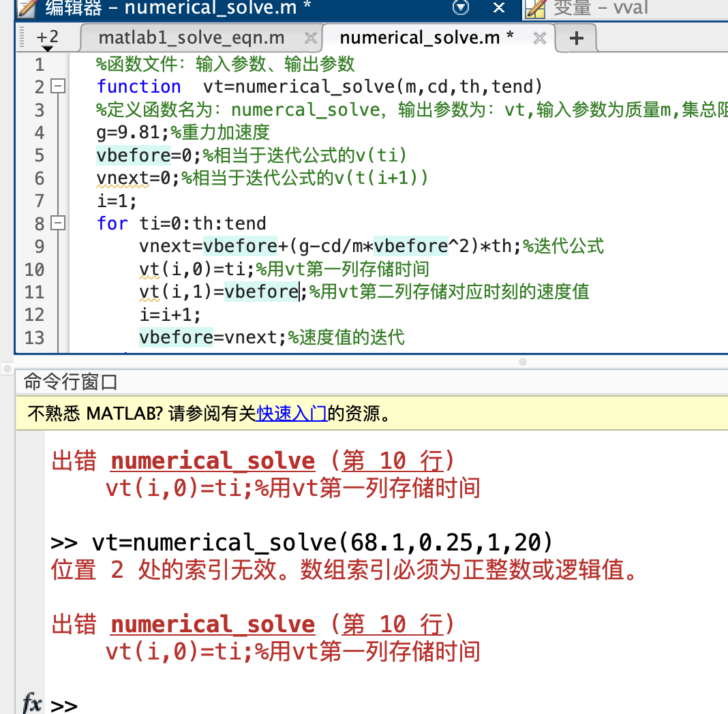This screenshot has height=714, width=728.
Task: Open the 快速入门 link
Action: (x=292, y=413)
